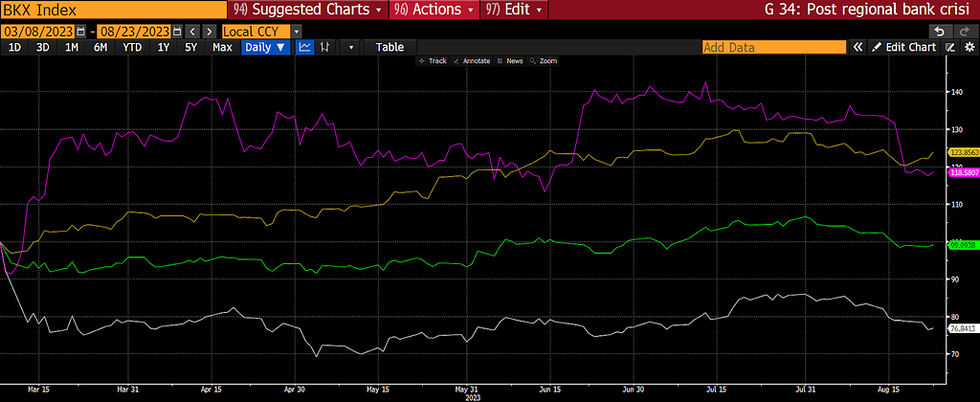Open chart settings gear icon

(969, 48)
